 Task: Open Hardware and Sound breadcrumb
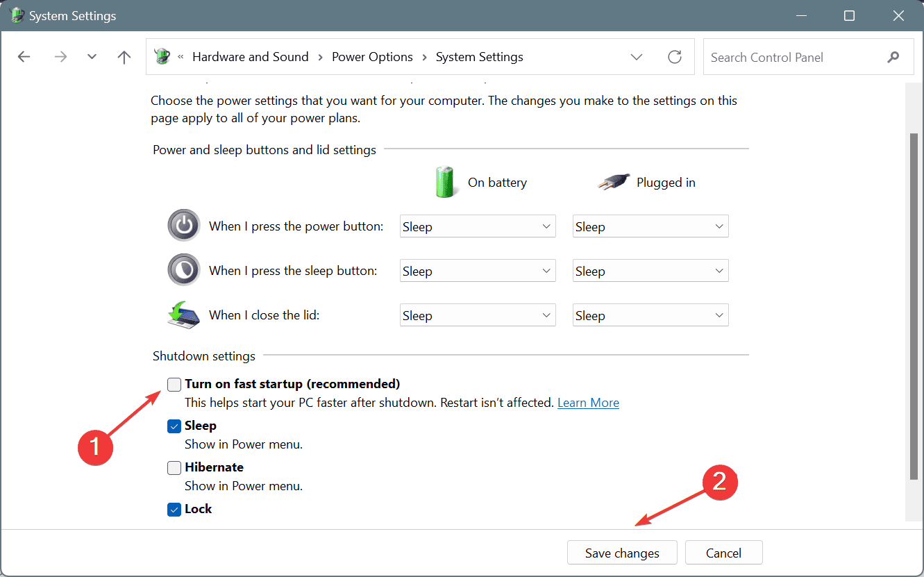[251, 57]
